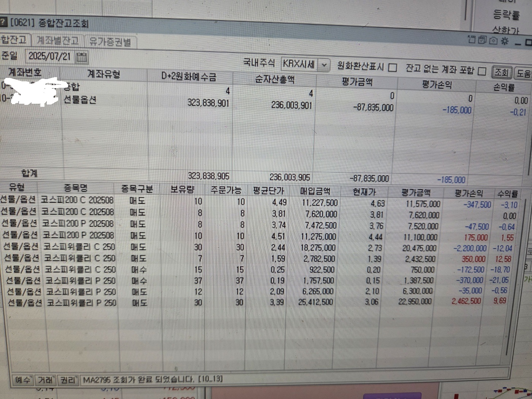
Task: Select row with 매입금액 11,275,000
Action: click(x=259, y=236)
